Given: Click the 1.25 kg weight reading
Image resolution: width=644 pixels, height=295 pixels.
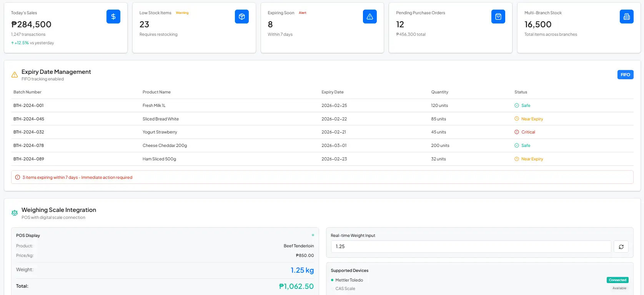Looking at the screenshot, I should click(x=302, y=270).
